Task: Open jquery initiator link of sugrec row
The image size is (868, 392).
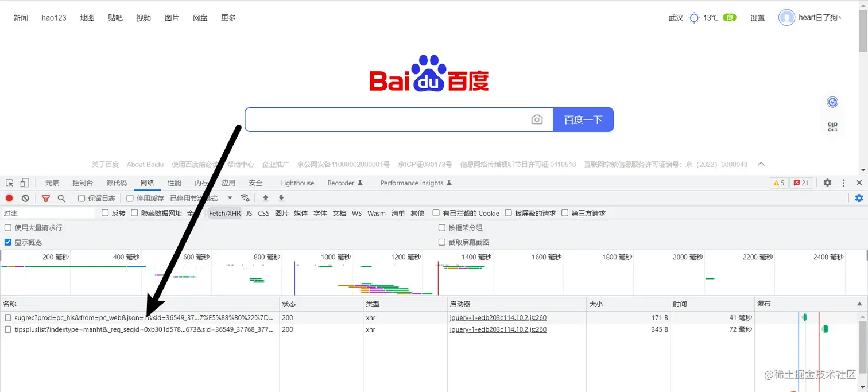Action: 498,317
